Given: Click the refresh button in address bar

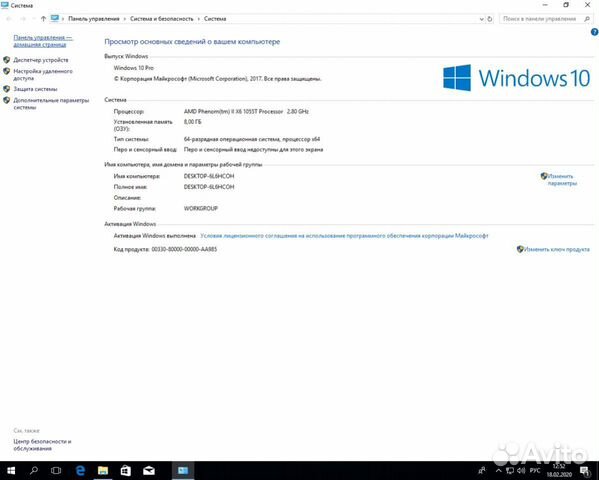Looking at the screenshot, I should click(x=490, y=19).
